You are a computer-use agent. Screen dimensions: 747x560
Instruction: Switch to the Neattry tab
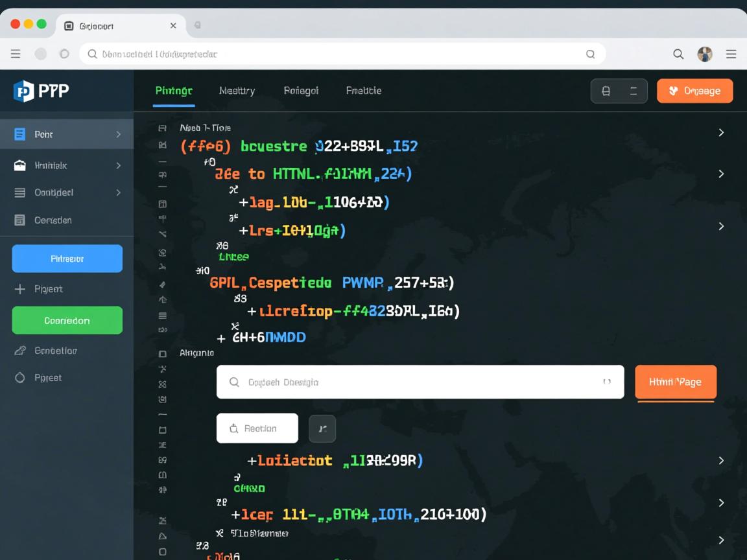coord(237,91)
